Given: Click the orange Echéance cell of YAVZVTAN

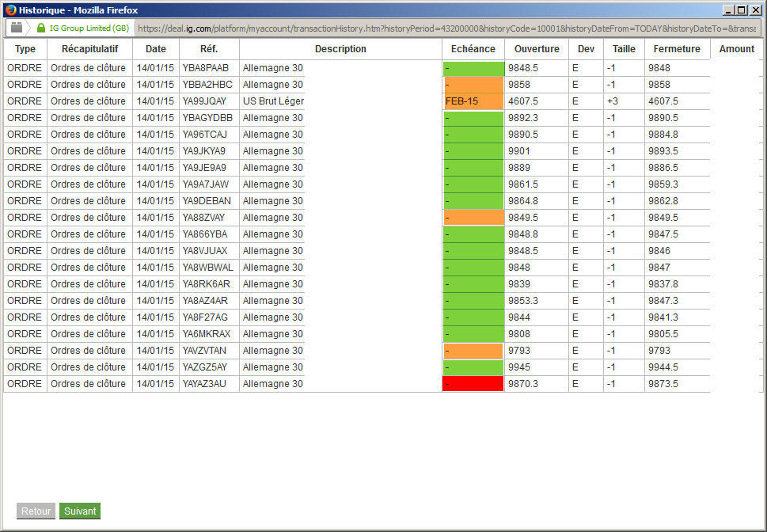Looking at the screenshot, I should 473,351.
